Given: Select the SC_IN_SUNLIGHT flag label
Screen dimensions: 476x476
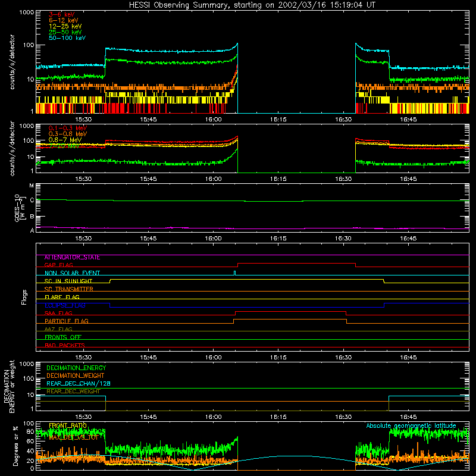Looking at the screenshot, I should [x=68, y=281].
